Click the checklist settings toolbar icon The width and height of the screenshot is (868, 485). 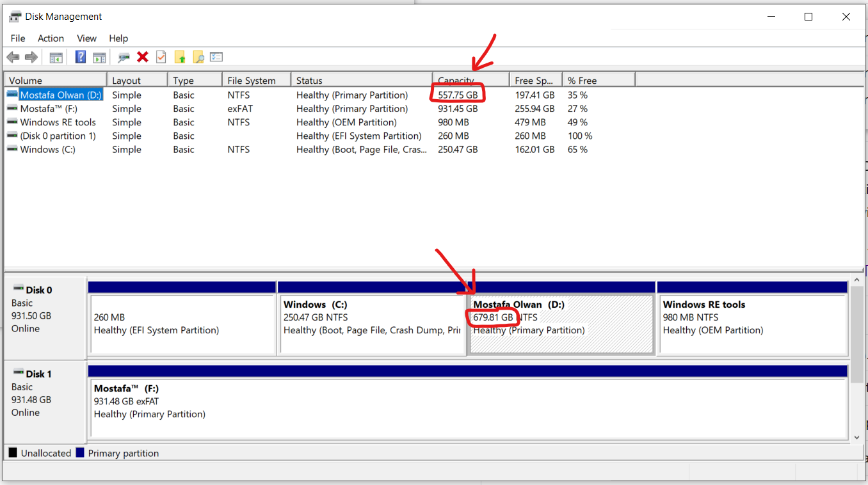(x=216, y=57)
